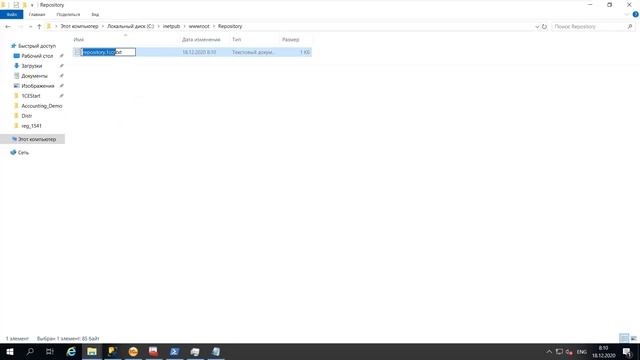Open the orange round taskbar app
640x360 pixels.
click(133, 351)
